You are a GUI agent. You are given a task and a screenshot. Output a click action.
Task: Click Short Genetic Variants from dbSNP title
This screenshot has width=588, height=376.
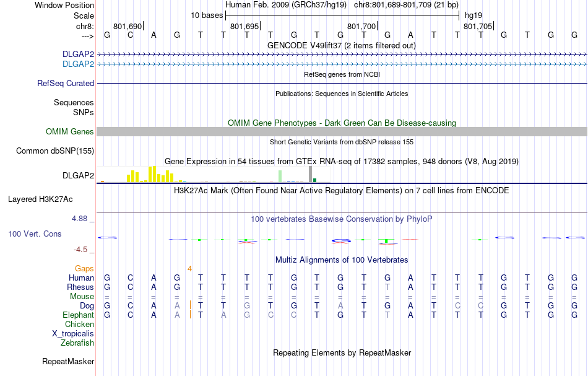pos(342,142)
